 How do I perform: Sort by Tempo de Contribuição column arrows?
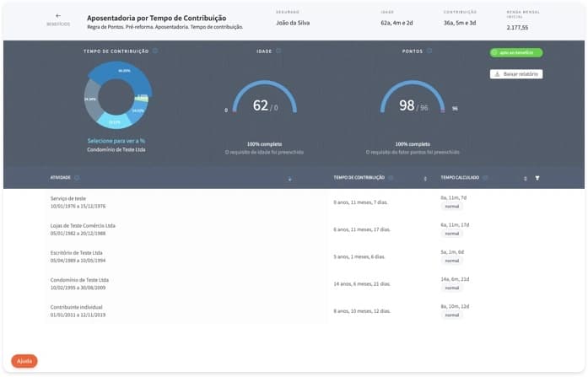[425, 179]
